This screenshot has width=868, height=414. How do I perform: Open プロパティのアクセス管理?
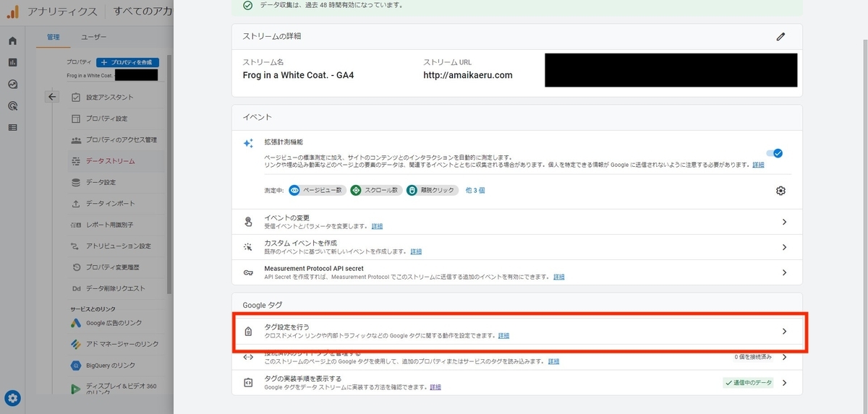[121, 139]
